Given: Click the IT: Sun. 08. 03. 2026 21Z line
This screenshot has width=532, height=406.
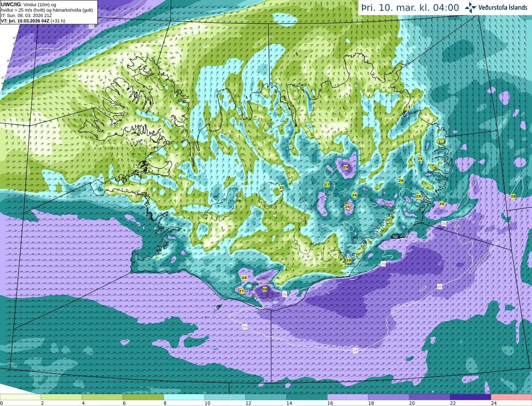Looking at the screenshot, I should click(27, 15).
